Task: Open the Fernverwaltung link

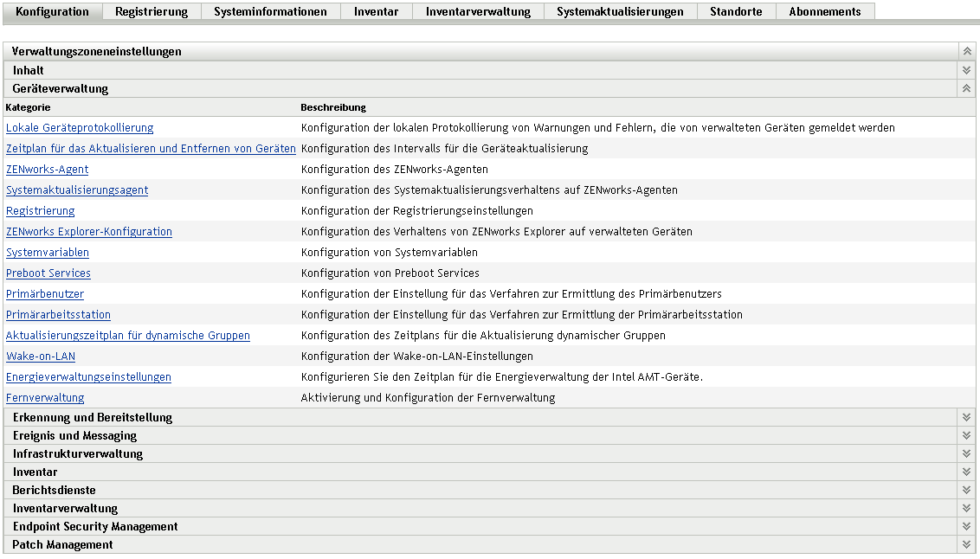Action: tap(45, 398)
